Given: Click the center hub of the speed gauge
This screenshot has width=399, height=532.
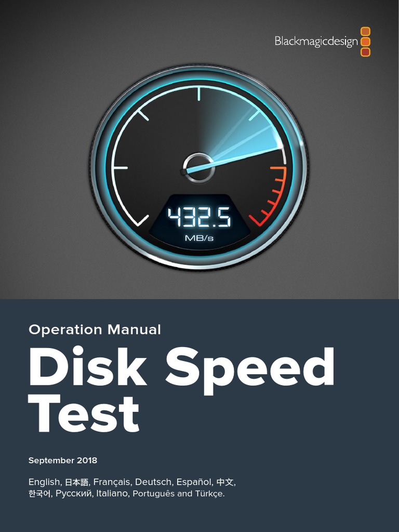Looking at the screenshot, I should click(x=198, y=168).
